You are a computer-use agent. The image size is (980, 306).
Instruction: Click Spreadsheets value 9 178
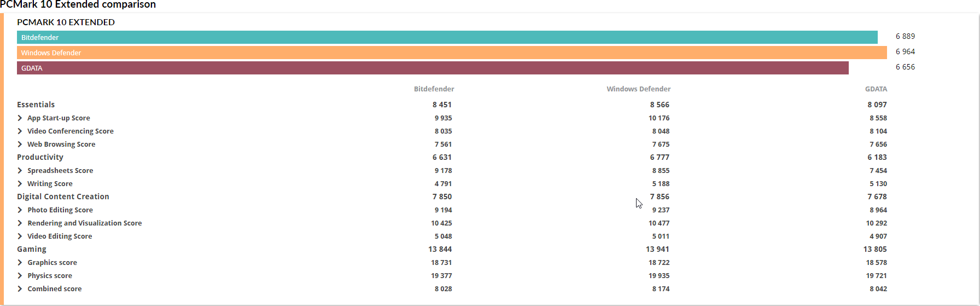click(444, 171)
